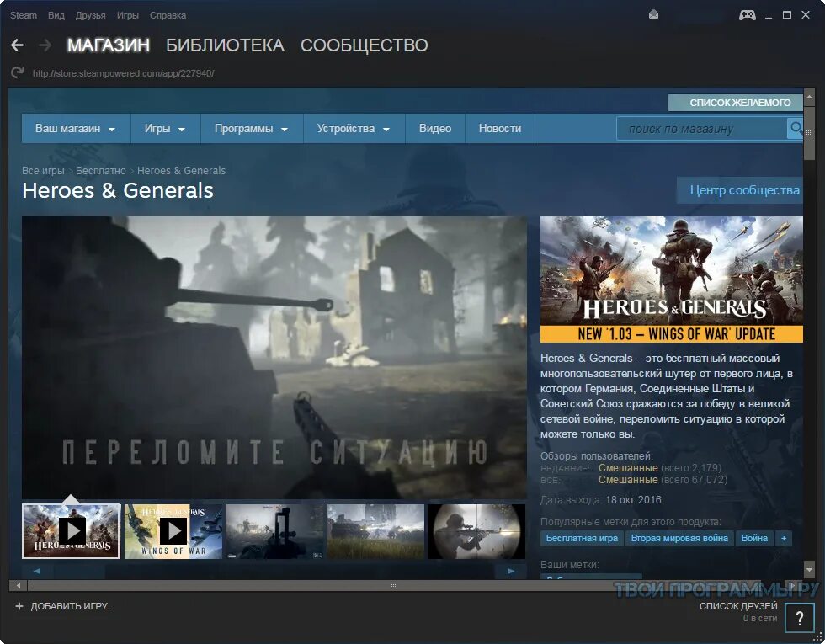Reload the store page with the refresh icon

[x=17, y=72]
